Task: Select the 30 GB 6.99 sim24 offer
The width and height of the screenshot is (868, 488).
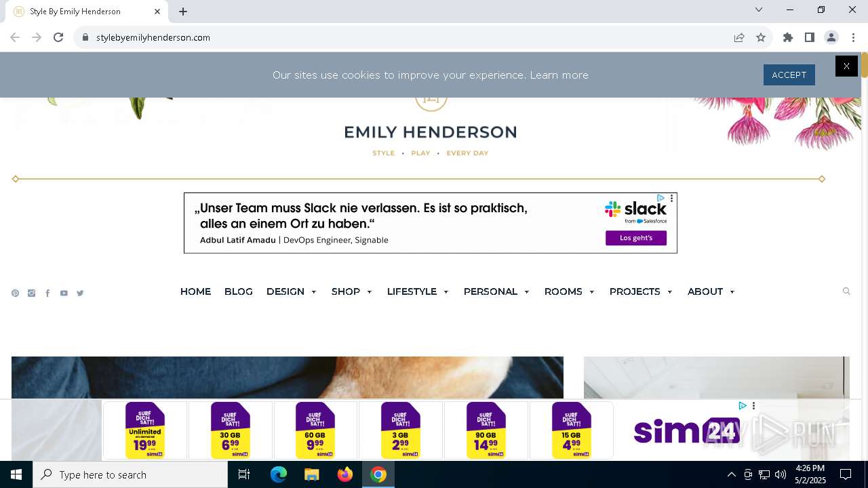Action: [231, 430]
